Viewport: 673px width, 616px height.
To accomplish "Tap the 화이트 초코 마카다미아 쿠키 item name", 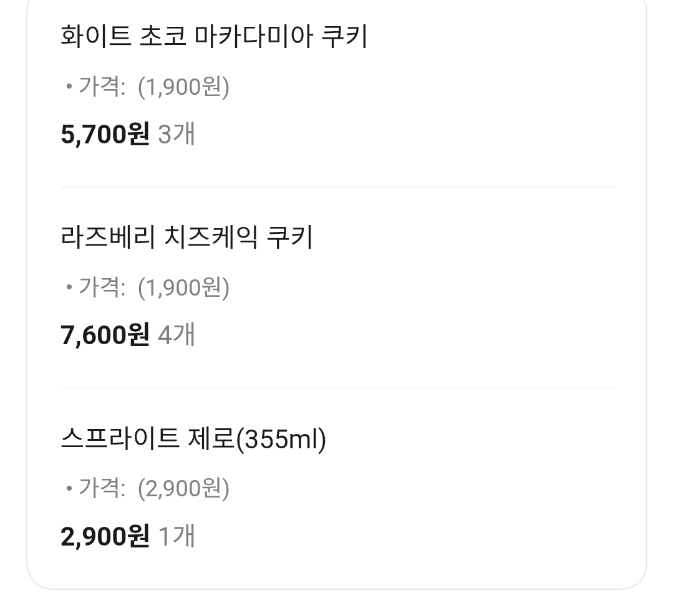I will [x=213, y=37].
